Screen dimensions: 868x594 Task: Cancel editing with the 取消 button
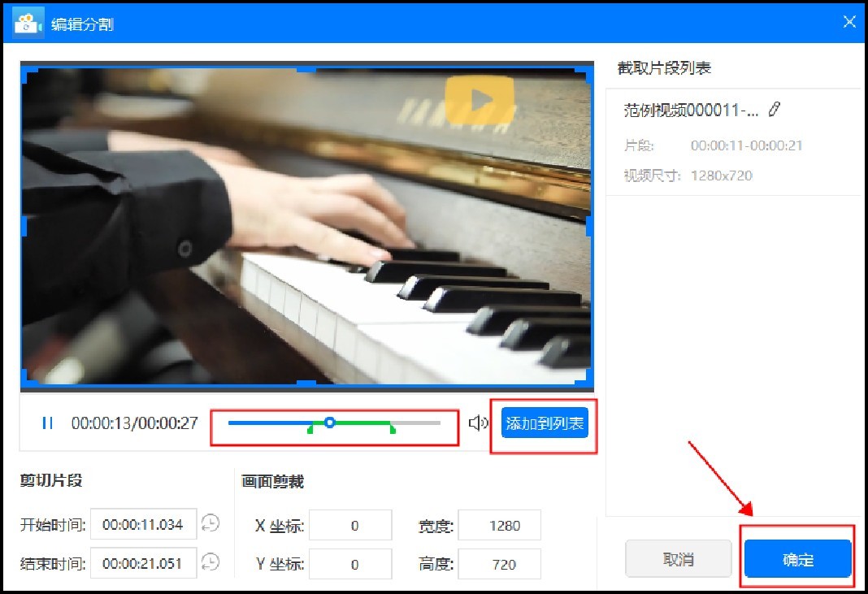(x=678, y=559)
